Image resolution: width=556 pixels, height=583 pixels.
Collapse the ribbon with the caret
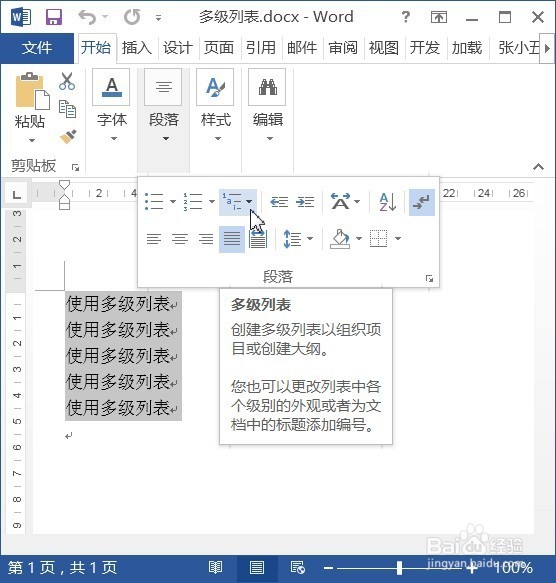(538, 167)
